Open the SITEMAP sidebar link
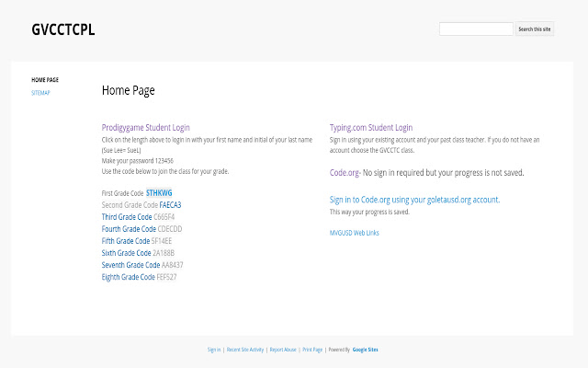Viewport: 588px width, 368px height. 40,93
